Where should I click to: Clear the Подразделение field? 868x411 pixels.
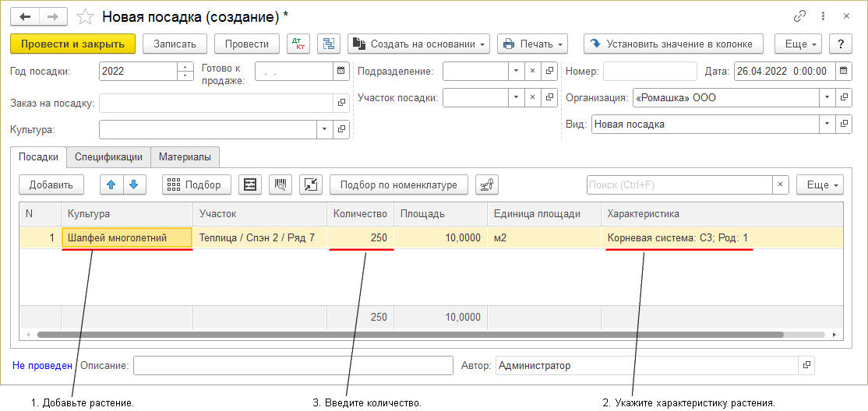point(532,71)
